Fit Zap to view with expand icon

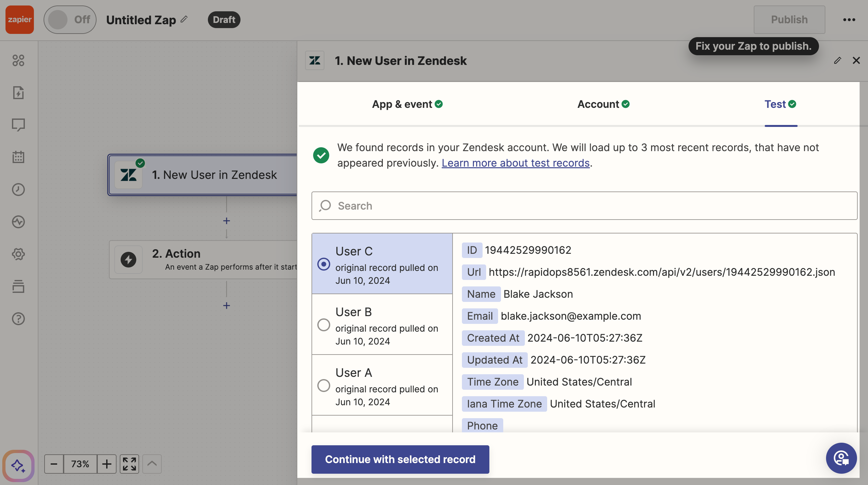(129, 464)
